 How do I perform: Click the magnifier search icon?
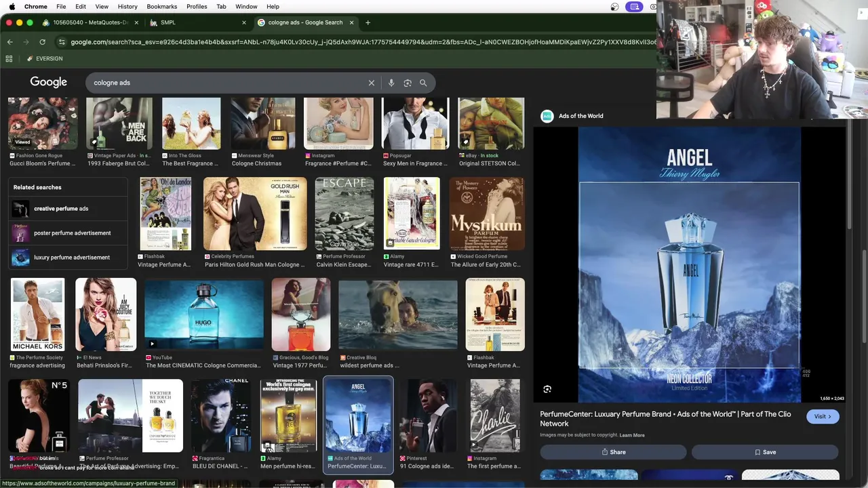pyautogui.click(x=423, y=83)
